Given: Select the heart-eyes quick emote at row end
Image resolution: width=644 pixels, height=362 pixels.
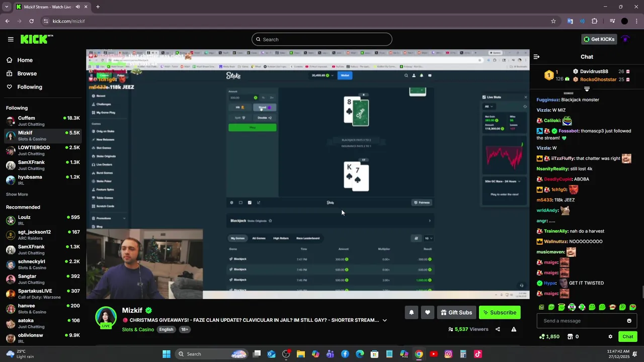Looking at the screenshot, I should tap(632, 307).
